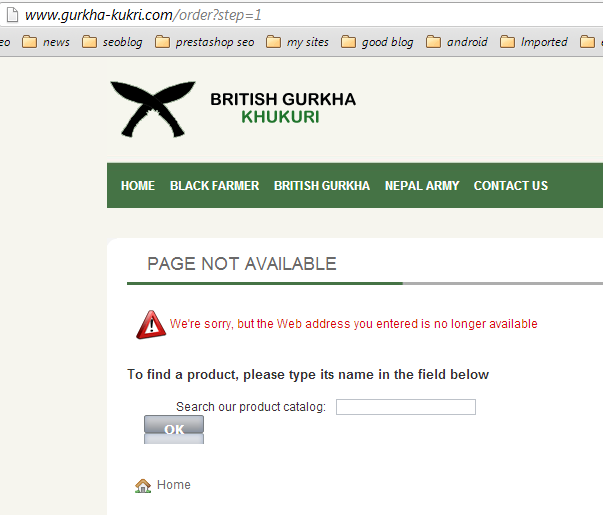Viewport: 603px width, 515px height.
Task: Open the Imported bookmarks folder
Action: [x=534, y=42]
